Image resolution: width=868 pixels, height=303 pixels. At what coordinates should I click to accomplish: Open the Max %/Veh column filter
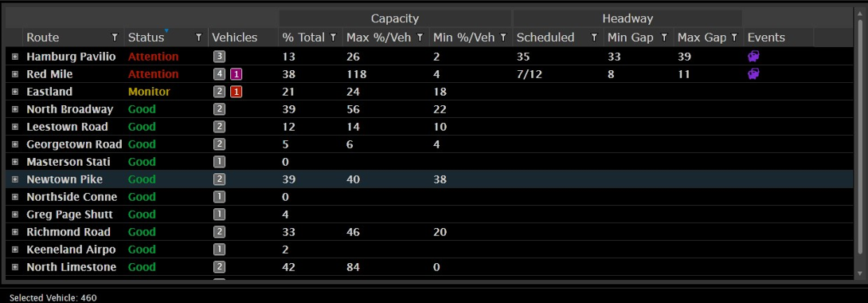click(420, 37)
